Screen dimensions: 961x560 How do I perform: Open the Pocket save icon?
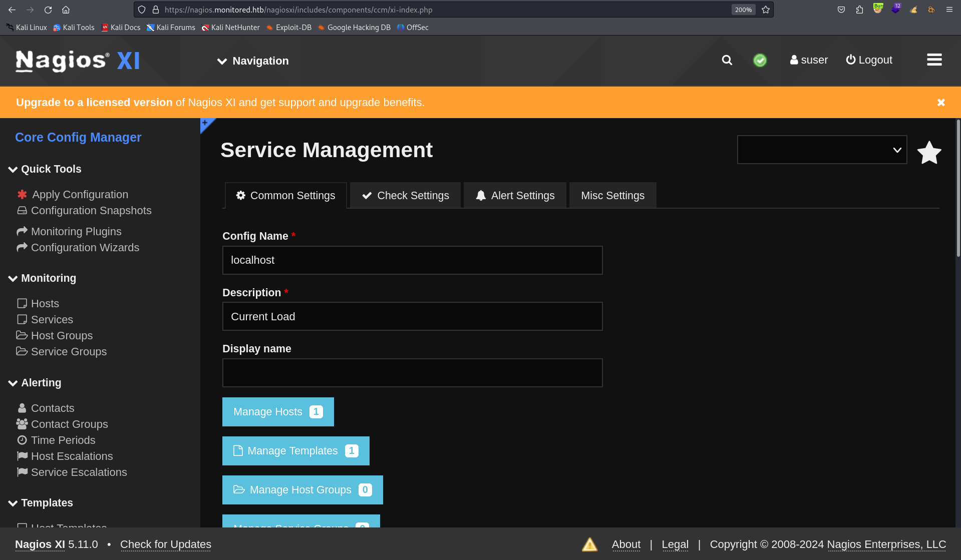841,10
